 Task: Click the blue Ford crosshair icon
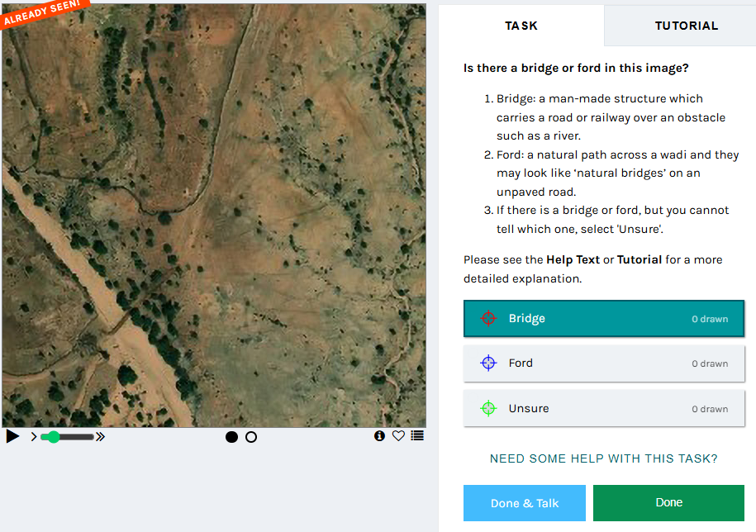pyautogui.click(x=488, y=363)
